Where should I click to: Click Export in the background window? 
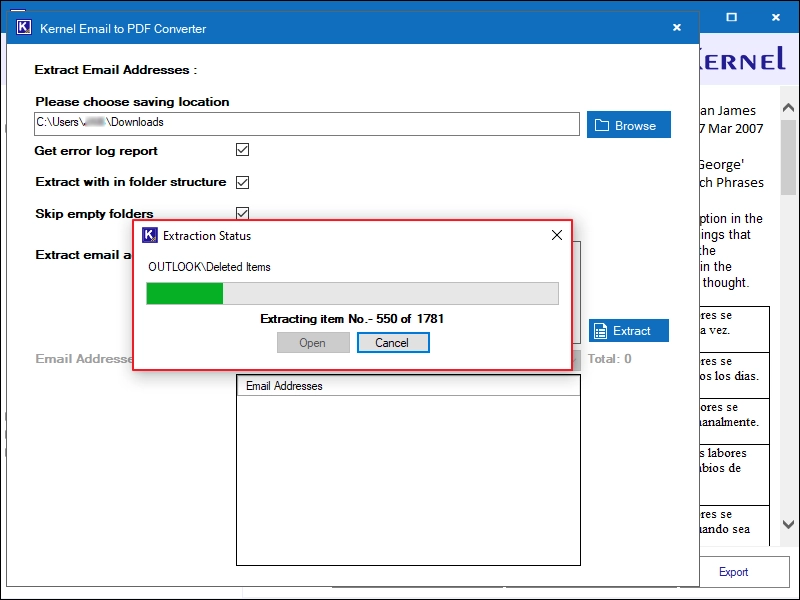point(733,572)
